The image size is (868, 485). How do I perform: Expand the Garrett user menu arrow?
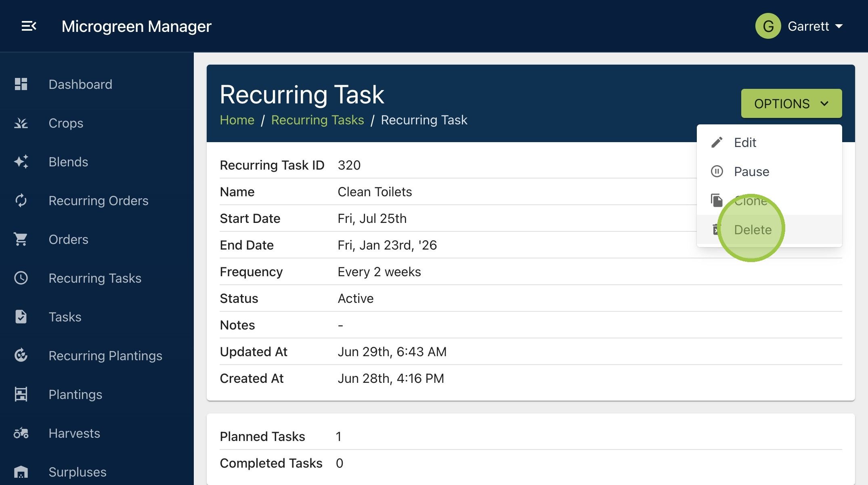click(839, 26)
